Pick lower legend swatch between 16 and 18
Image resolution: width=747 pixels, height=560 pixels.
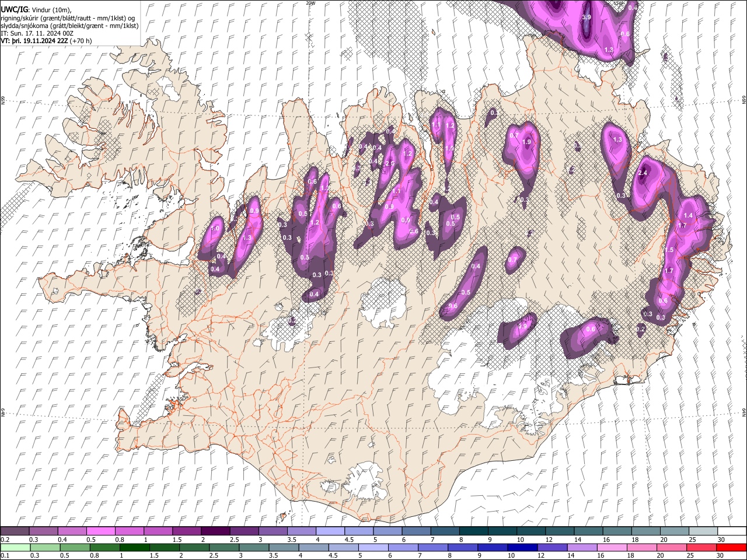[611, 547]
